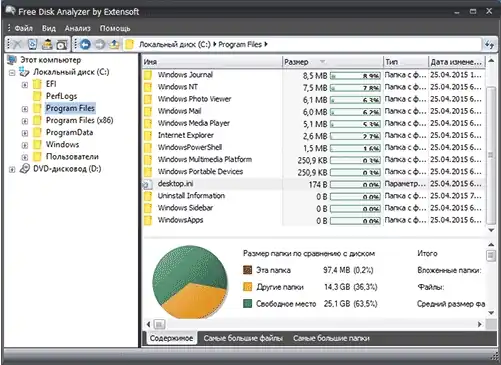Open the Помощь menu
Image resolution: width=501 pixels, height=365 pixels.
(x=115, y=28)
